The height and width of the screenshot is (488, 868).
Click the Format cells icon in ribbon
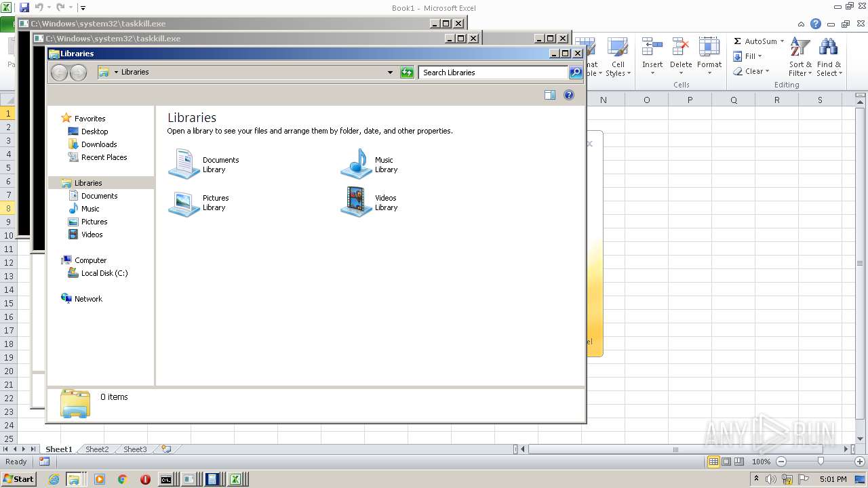(x=709, y=47)
